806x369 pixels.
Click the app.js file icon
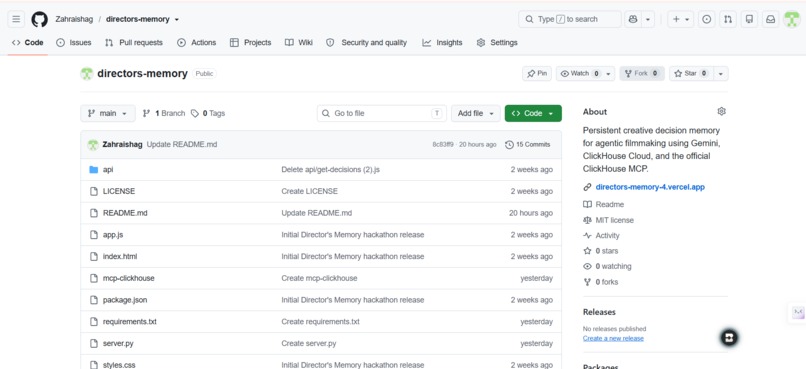coord(94,235)
